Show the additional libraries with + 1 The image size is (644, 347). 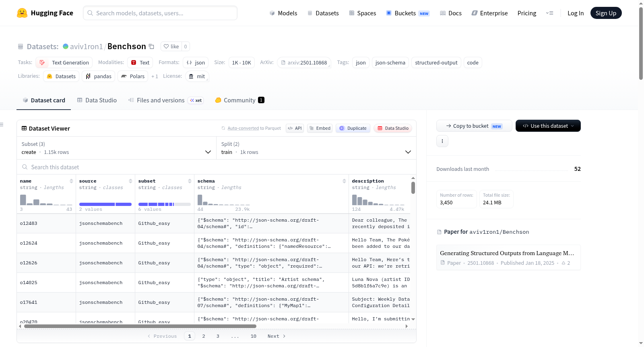click(x=155, y=76)
